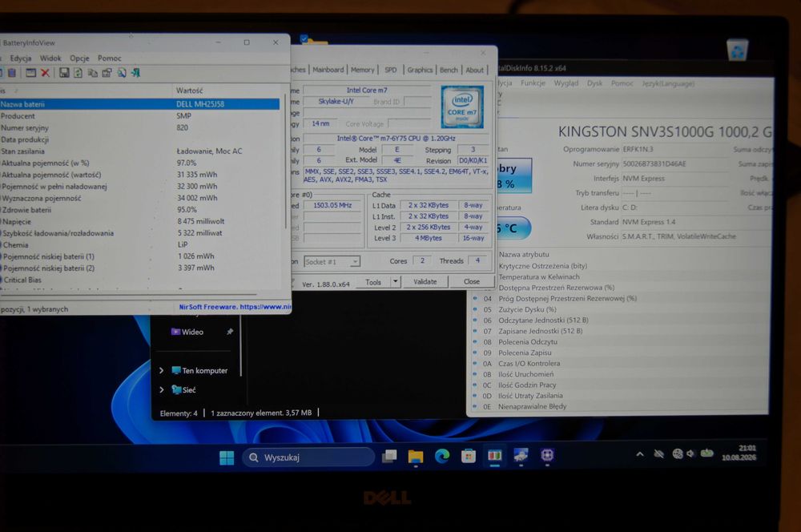The image size is (801, 532).
Task: Click the window-shaped icon left of the red X
Action: point(30,73)
